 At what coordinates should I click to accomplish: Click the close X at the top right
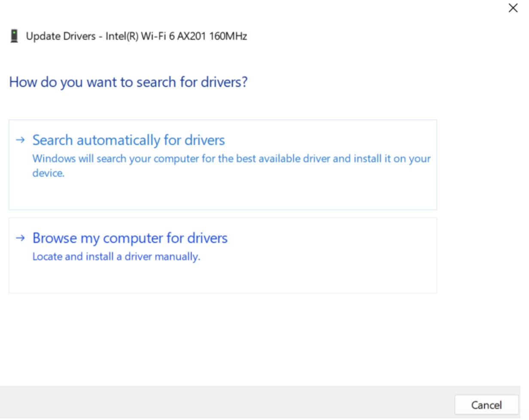[513, 8]
